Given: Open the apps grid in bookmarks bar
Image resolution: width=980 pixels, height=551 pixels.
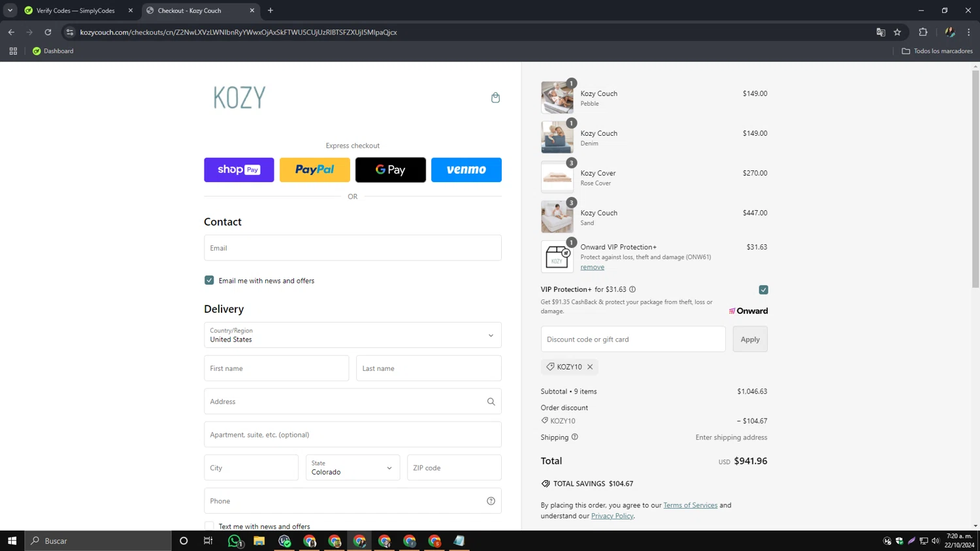Looking at the screenshot, I should point(13,51).
